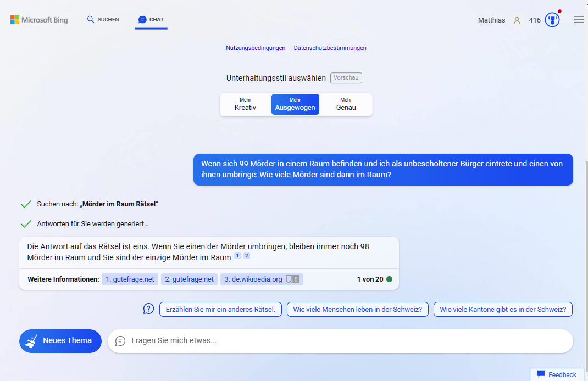The image size is (588, 381).
Task: Open the Datenschutzbestimmungen link
Action: pos(330,48)
